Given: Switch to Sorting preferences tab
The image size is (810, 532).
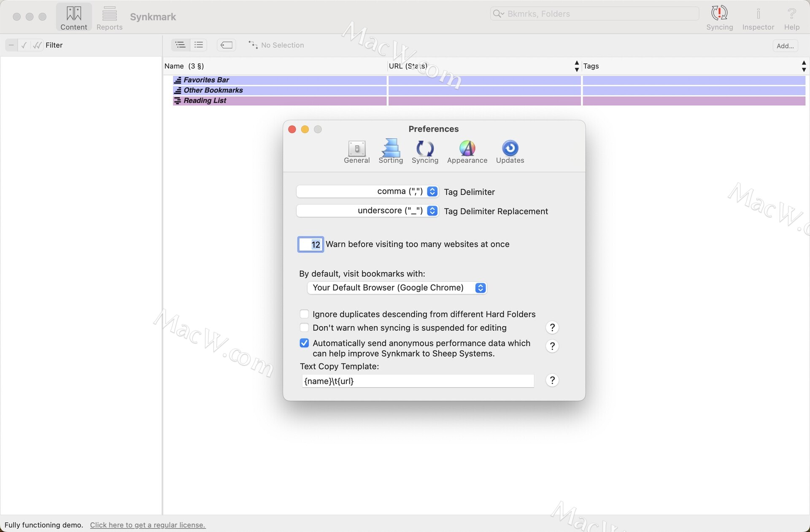Looking at the screenshot, I should (391, 152).
